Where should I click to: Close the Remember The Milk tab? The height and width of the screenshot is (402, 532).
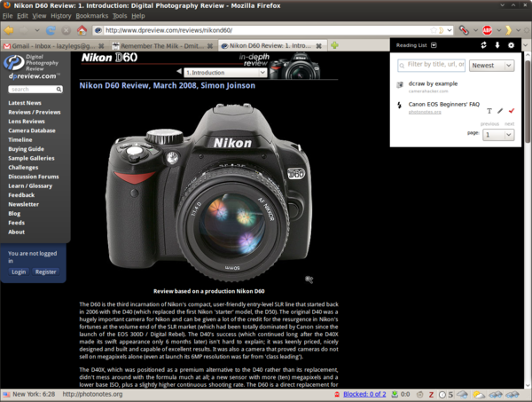210,46
